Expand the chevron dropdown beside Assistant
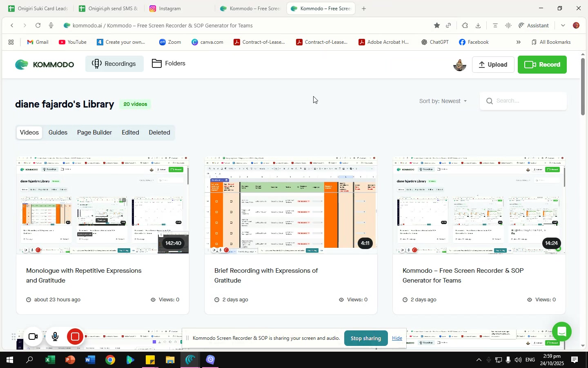 tap(563, 25)
